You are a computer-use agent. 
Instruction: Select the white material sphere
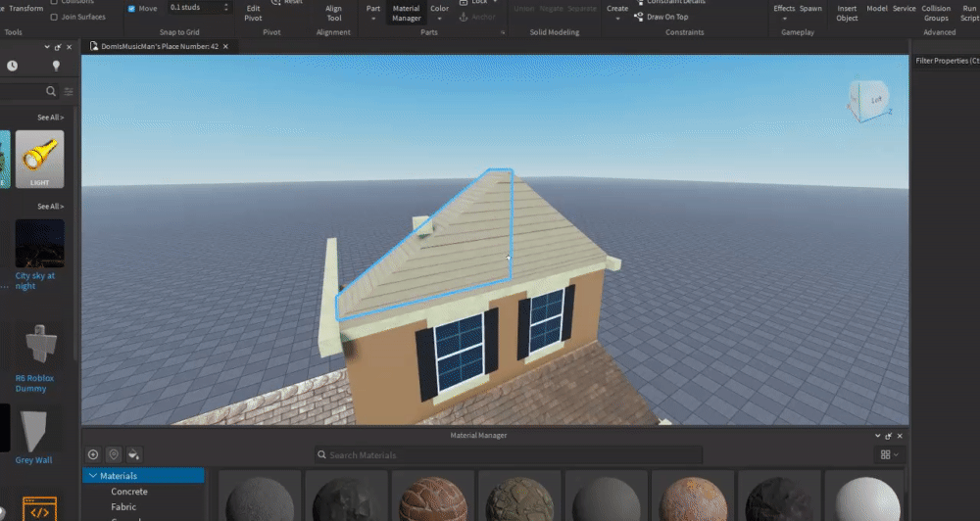[865, 497]
